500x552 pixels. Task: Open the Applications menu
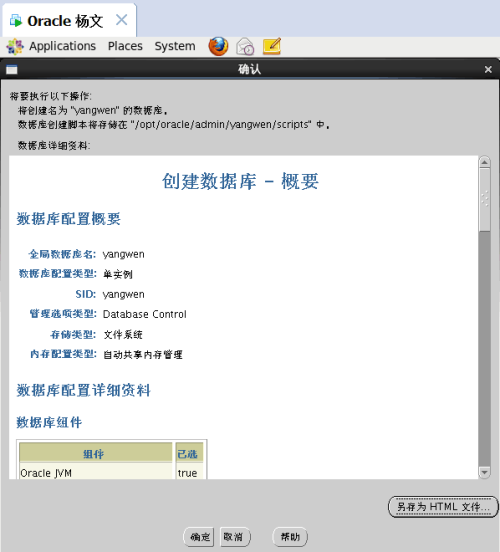tap(62, 46)
